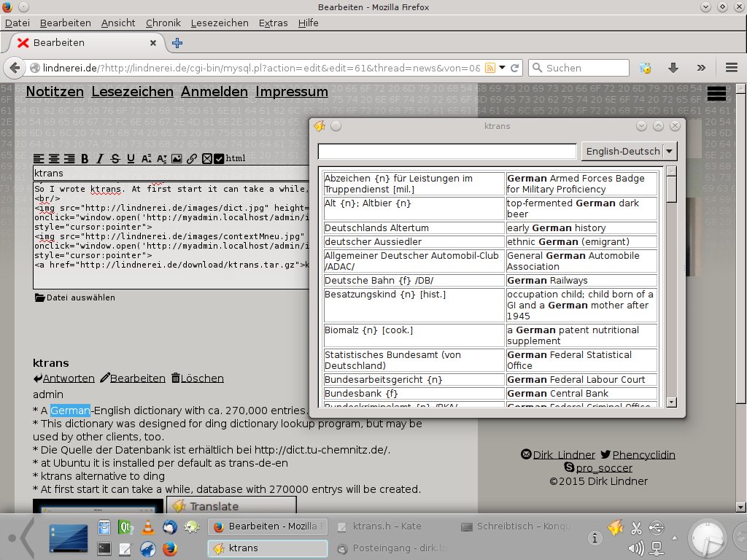Reload the page in Firefox
The width and height of the screenshot is (747, 560).
click(x=514, y=68)
